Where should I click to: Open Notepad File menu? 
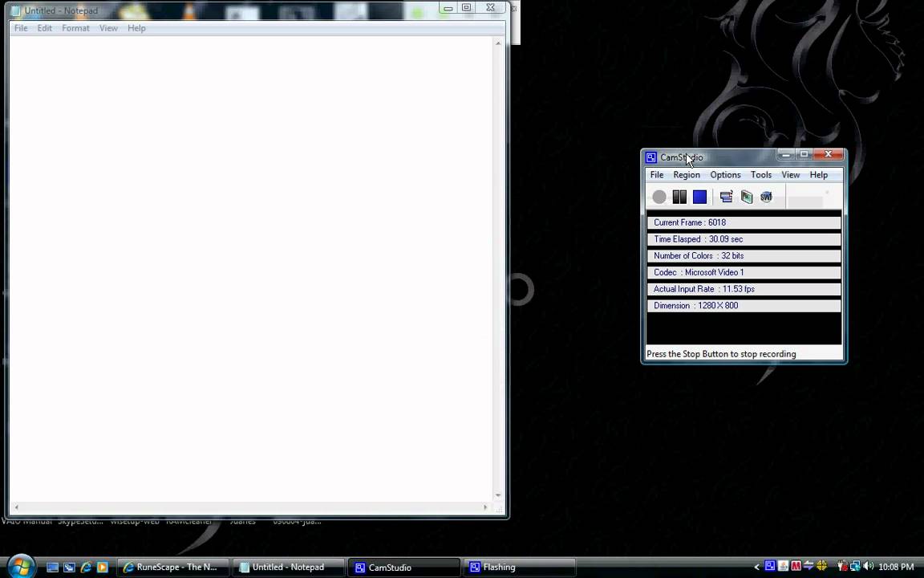pyautogui.click(x=21, y=28)
